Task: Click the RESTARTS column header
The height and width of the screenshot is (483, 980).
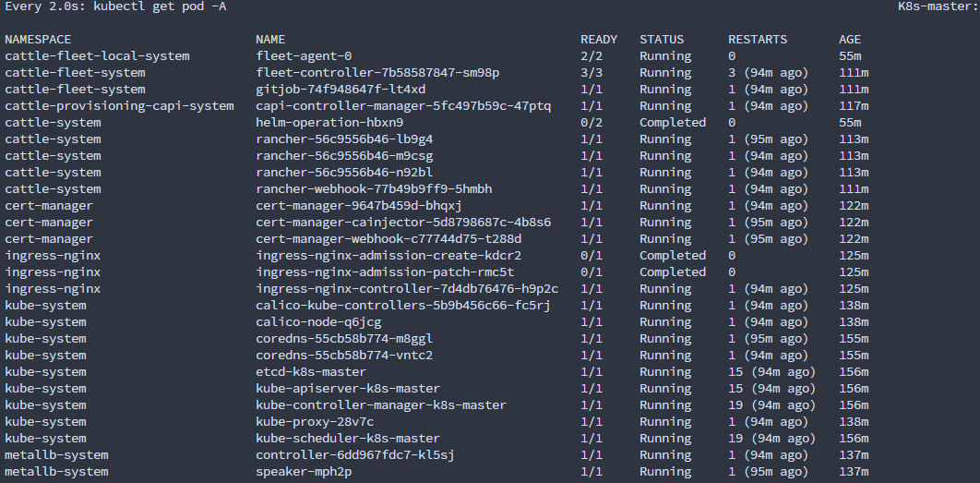Action: (x=758, y=40)
